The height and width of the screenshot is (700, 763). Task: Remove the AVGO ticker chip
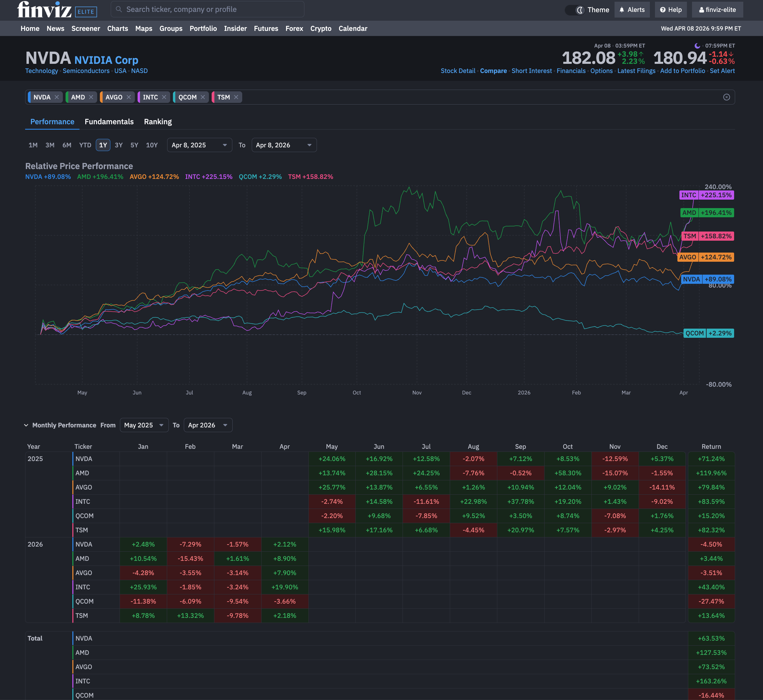pyautogui.click(x=129, y=97)
